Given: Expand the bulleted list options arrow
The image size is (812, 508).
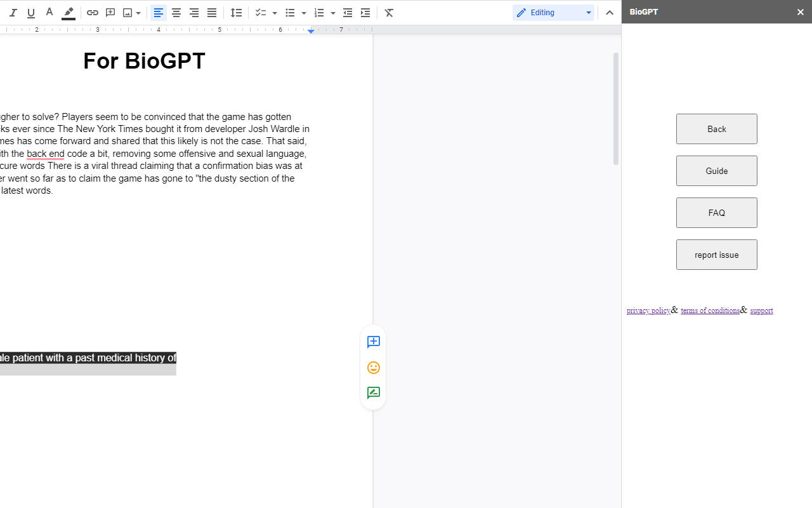Looking at the screenshot, I should (304, 13).
